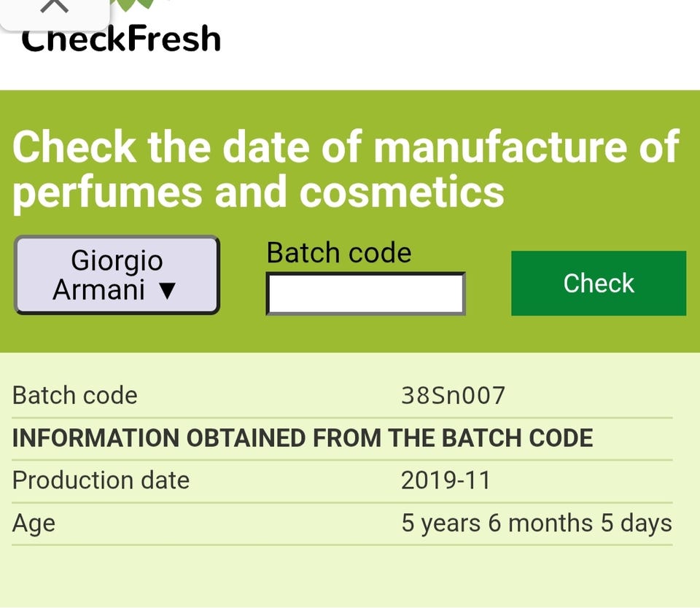Close the overlay with the X icon

54,7
